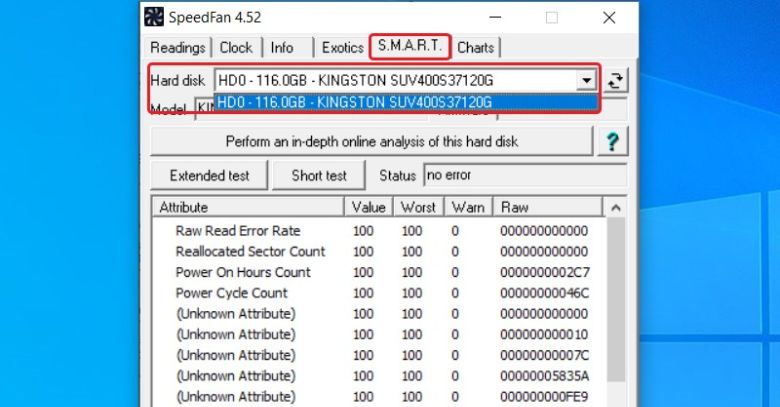Select Power Cycle Count row
780x407 pixels.
[x=380, y=293]
